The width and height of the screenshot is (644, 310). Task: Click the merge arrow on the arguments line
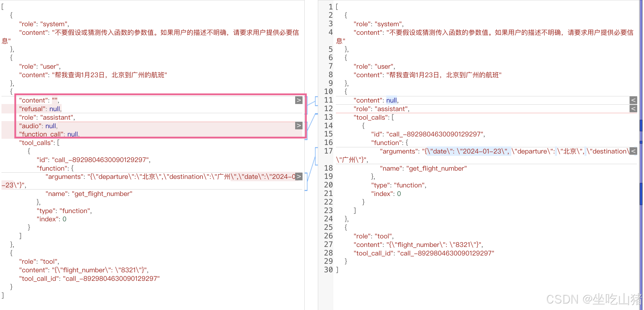pyautogui.click(x=299, y=177)
